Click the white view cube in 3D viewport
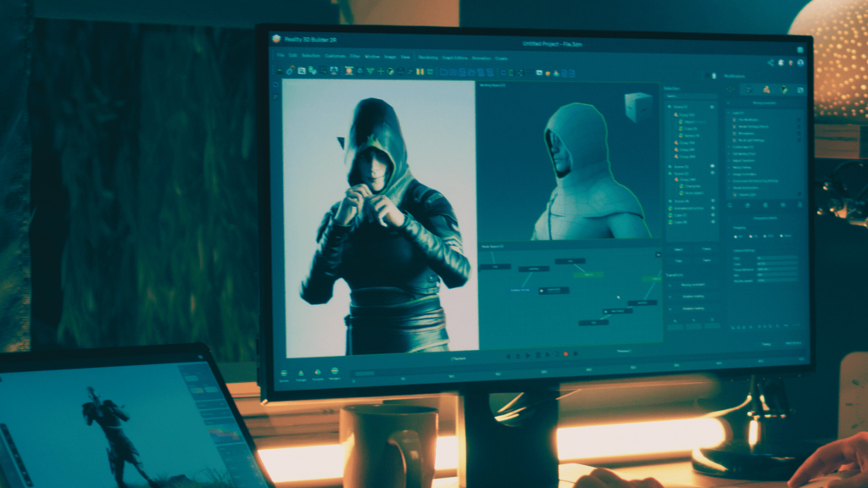Image resolution: width=868 pixels, height=488 pixels. tap(637, 106)
